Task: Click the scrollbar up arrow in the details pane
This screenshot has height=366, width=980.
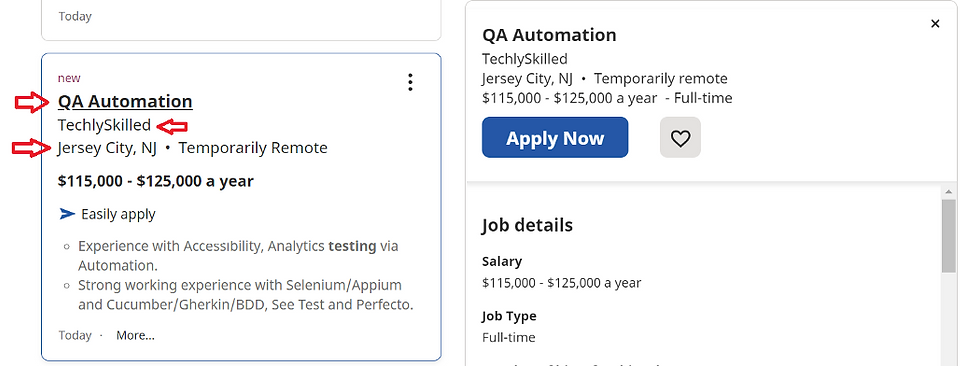Action: click(x=949, y=192)
